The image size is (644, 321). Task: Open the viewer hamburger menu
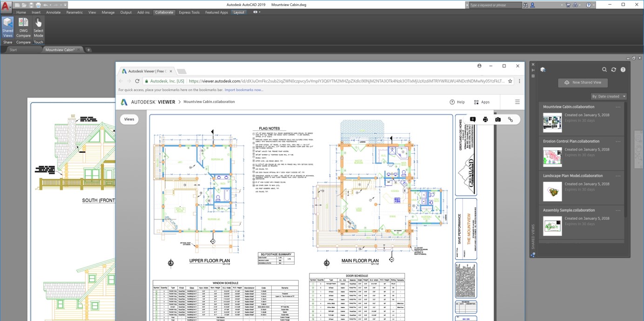point(517,102)
